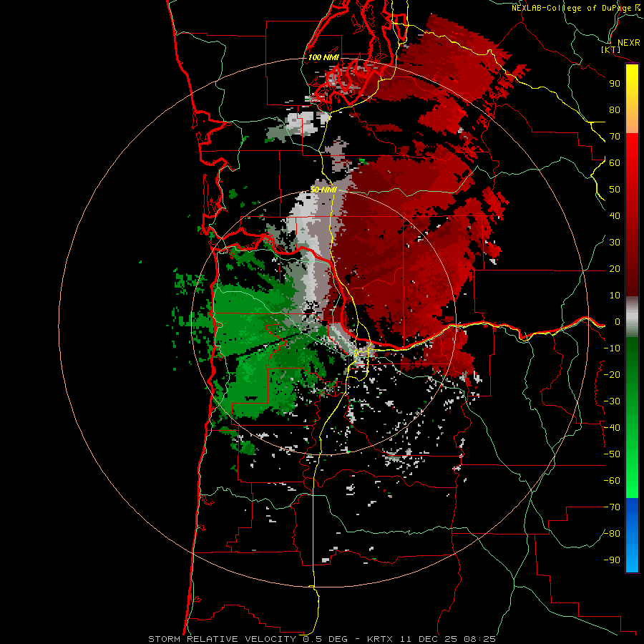Select the KRTX station identifier
644x644 pixels.
(380, 639)
